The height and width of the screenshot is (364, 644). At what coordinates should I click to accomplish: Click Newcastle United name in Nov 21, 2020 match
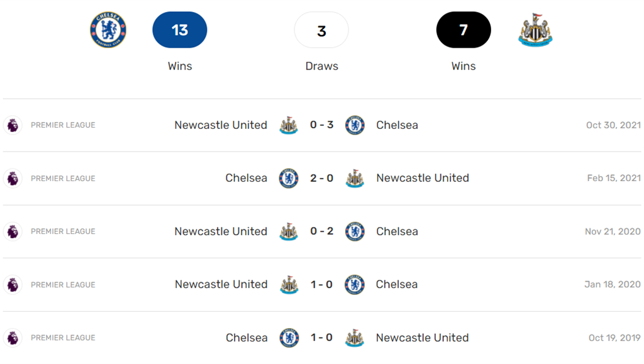click(x=221, y=231)
